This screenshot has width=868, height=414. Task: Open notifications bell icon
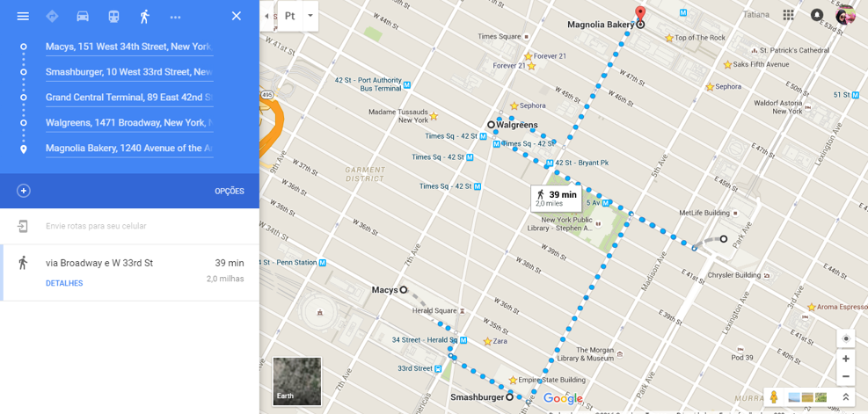click(816, 15)
